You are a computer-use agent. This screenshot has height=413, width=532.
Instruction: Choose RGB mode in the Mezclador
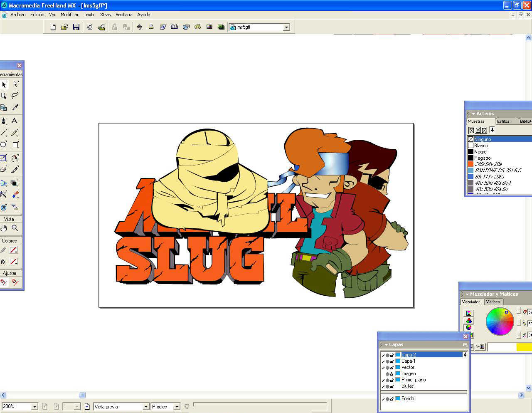(469, 321)
